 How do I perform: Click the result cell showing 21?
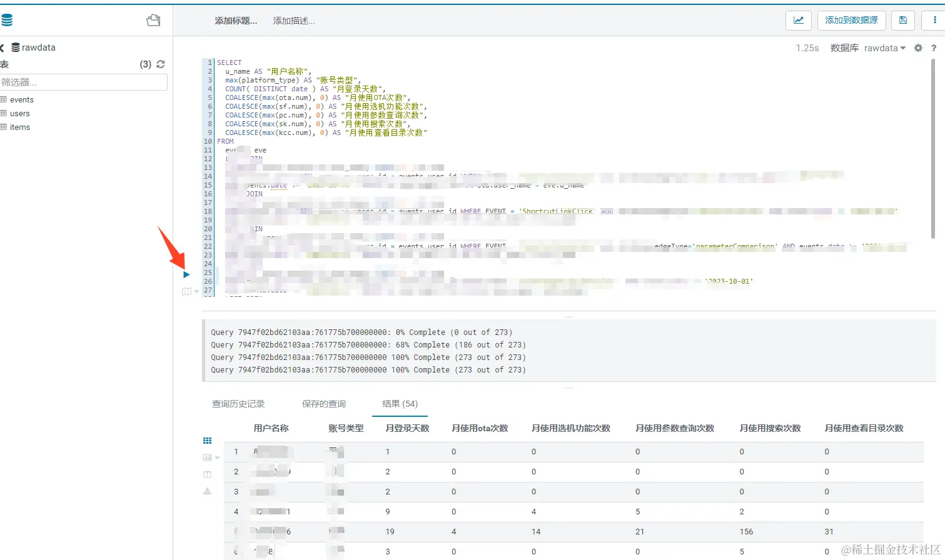coord(640,532)
